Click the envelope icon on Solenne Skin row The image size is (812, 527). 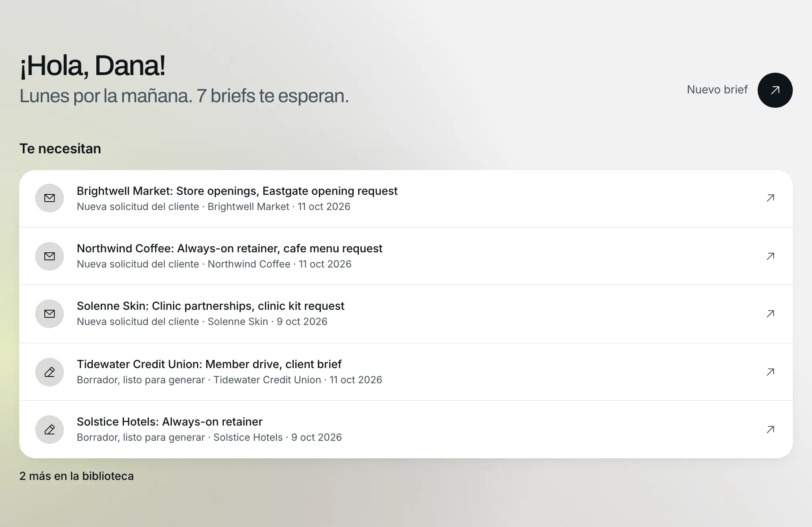click(50, 314)
